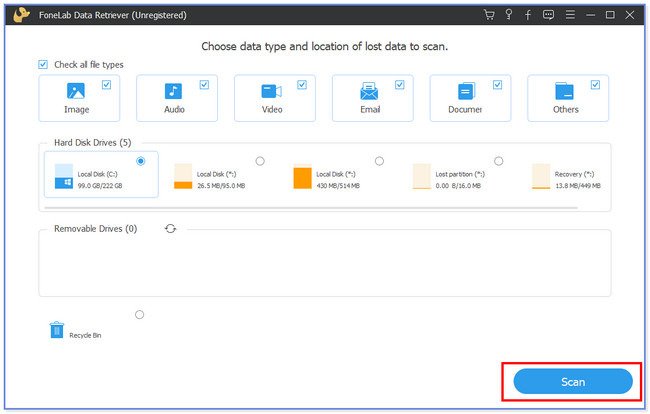Viewport: 650px width, 414px height.
Task: Click the Recovery partition drive icon
Action: pos(541,176)
